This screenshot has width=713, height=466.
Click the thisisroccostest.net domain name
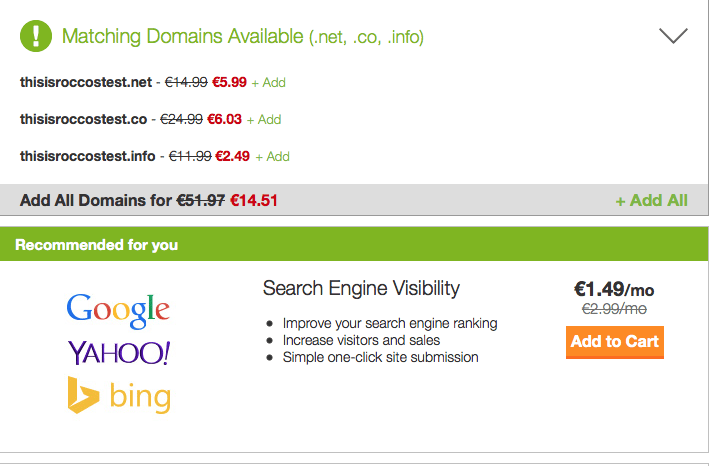(x=86, y=82)
